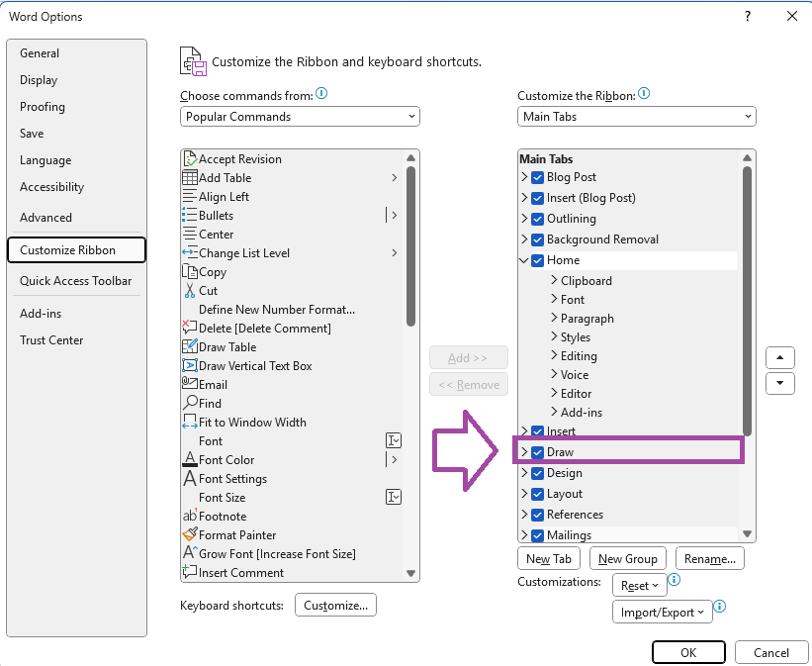Switch to the Trust Center category
The width and height of the screenshot is (812, 666).
click(x=51, y=340)
